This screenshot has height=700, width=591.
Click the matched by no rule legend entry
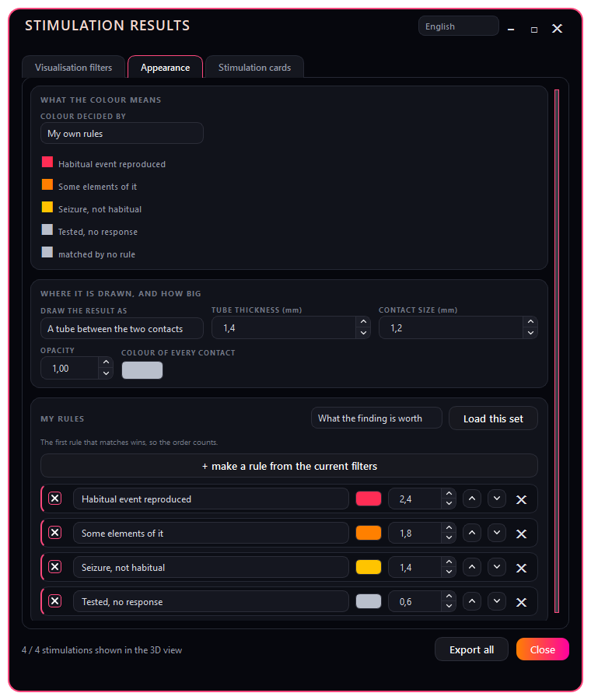(89, 254)
